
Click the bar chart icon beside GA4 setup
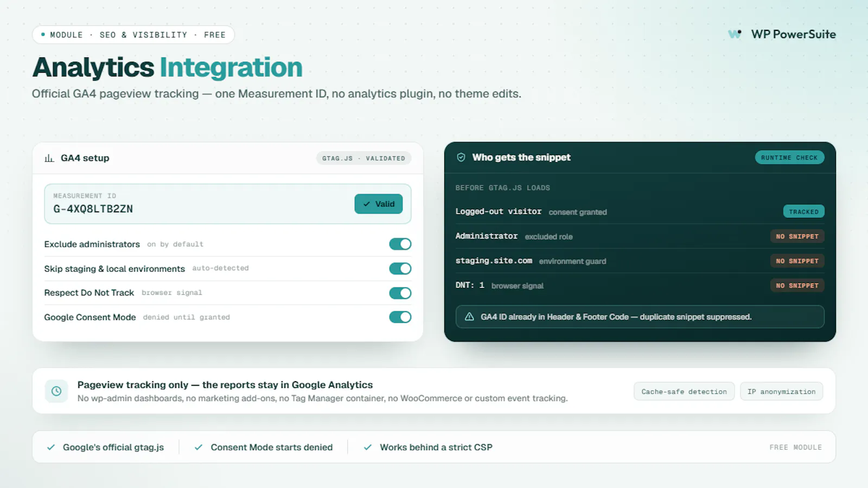coord(49,158)
